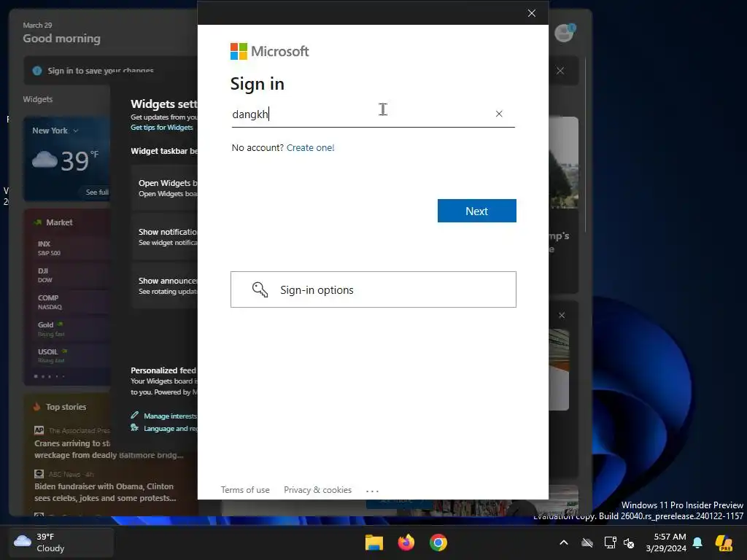
Task: Click the Top stories flame icon
Action: click(x=36, y=407)
